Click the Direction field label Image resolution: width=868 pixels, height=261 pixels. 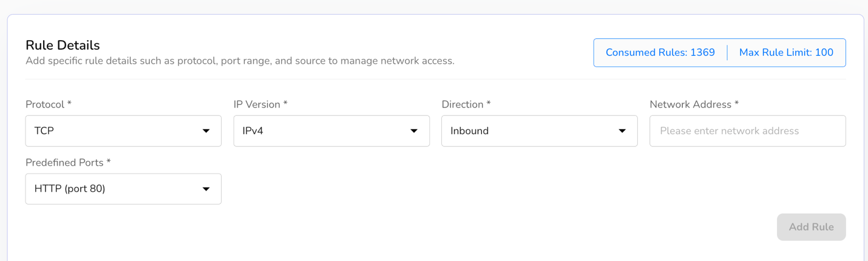pos(466,104)
